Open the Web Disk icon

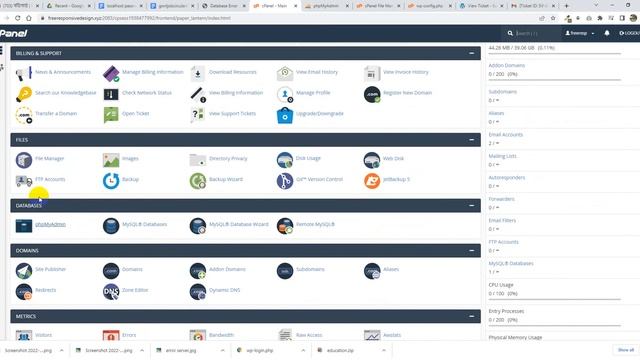coord(371,160)
